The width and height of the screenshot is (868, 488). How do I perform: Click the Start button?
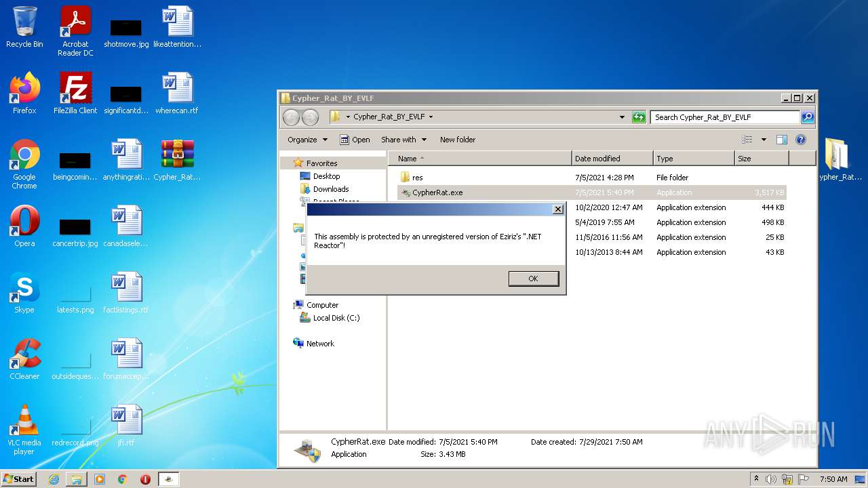(18, 479)
